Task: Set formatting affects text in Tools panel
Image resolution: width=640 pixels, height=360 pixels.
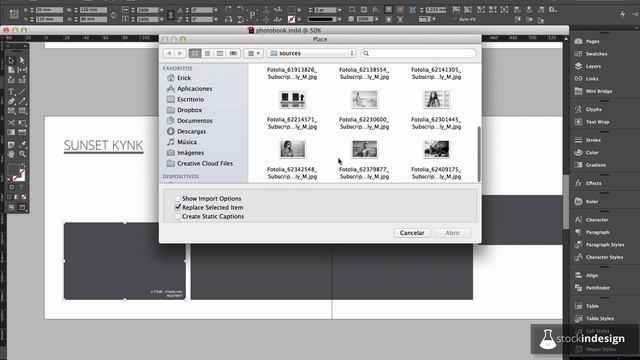Action: click(x=22, y=187)
